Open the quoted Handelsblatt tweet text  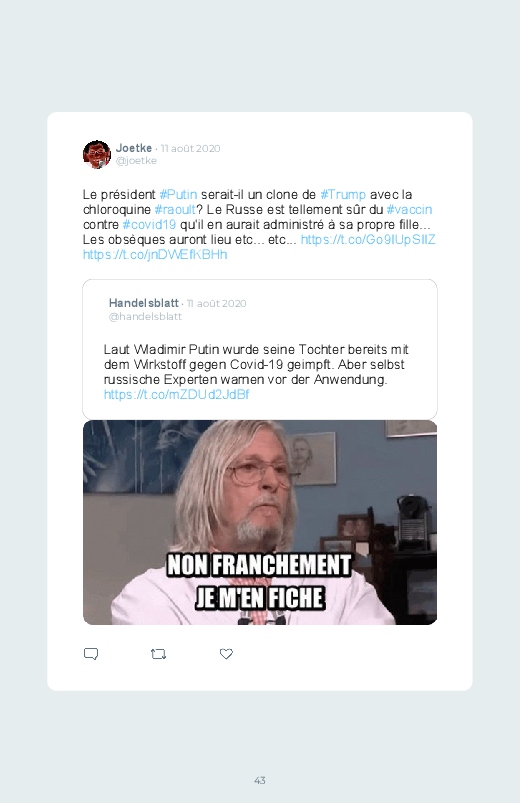(256, 365)
